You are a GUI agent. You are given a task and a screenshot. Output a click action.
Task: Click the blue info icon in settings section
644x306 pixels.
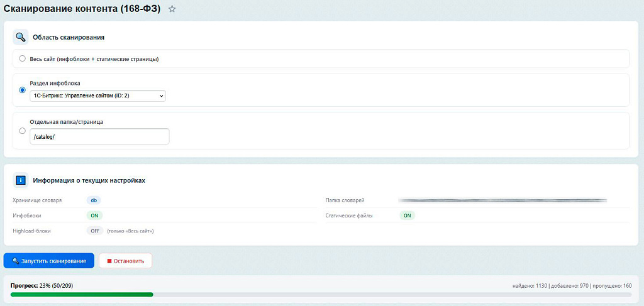coord(21,180)
